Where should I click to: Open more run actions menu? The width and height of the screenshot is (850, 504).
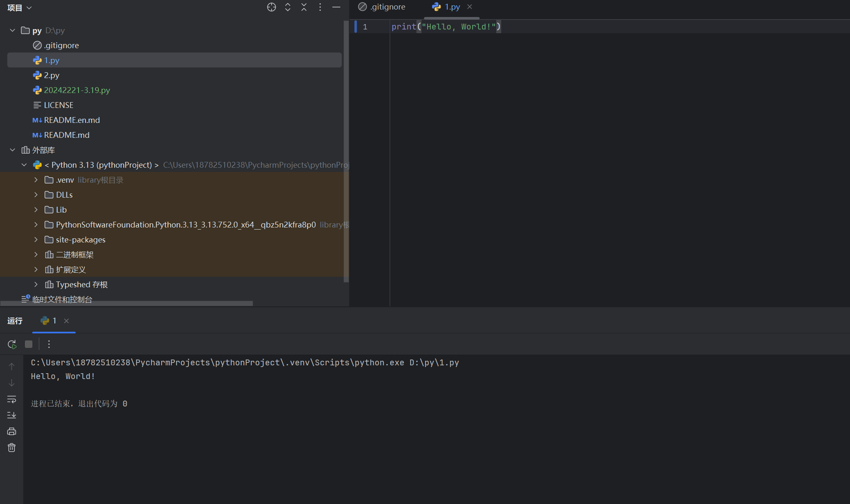tap(49, 344)
